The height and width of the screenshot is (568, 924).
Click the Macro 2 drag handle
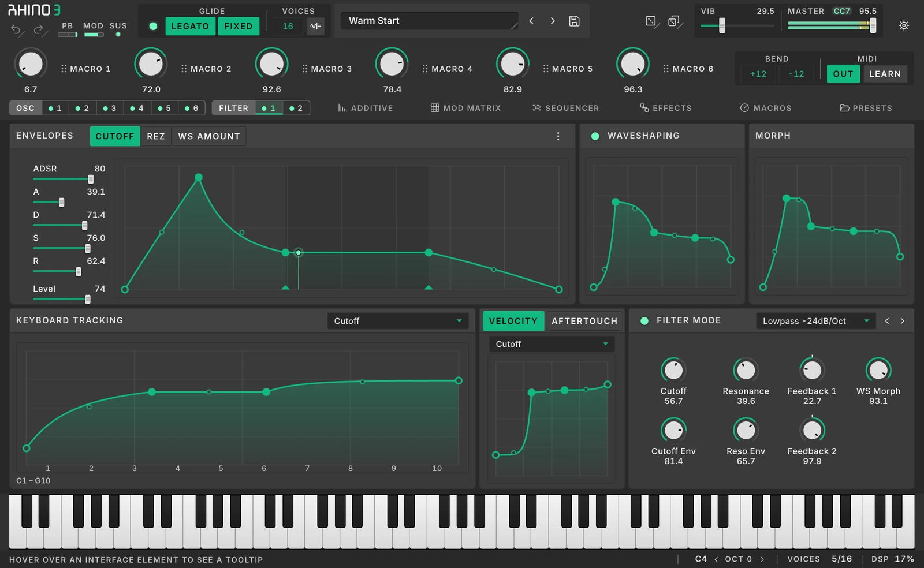(x=184, y=69)
